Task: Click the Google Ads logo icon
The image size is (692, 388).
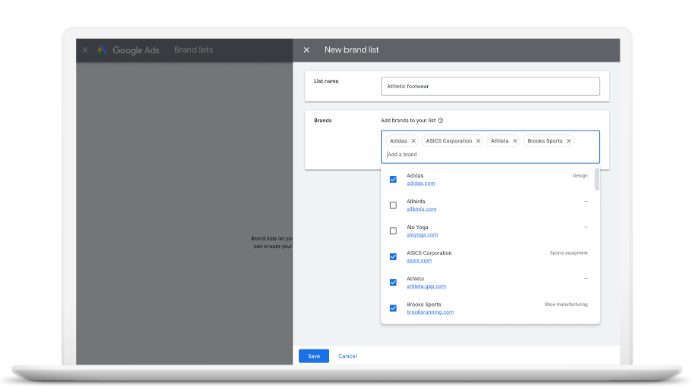Action: [102, 50]
